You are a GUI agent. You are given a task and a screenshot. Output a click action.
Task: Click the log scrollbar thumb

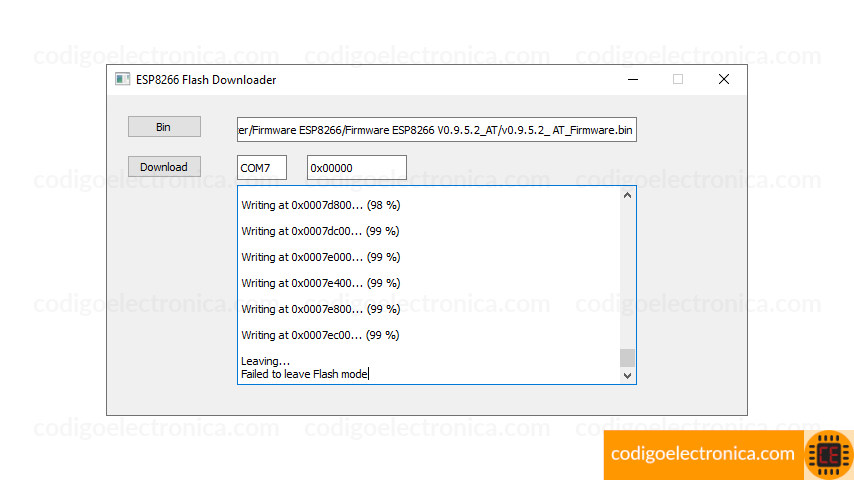tap(627, 358)
